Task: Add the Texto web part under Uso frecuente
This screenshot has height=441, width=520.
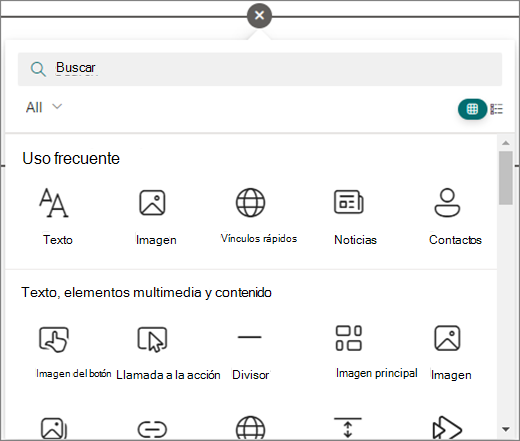Action: pyautogui.click(x=55, y=217)
